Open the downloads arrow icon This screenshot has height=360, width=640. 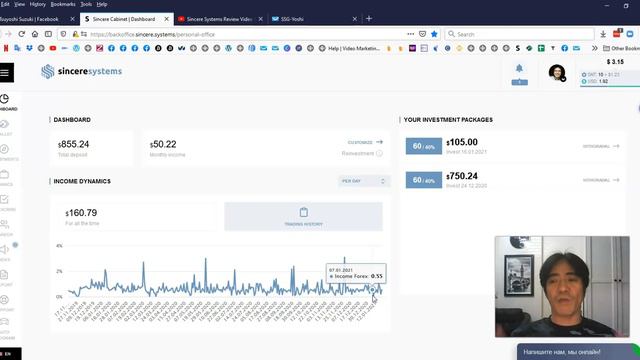coord(603,34)
